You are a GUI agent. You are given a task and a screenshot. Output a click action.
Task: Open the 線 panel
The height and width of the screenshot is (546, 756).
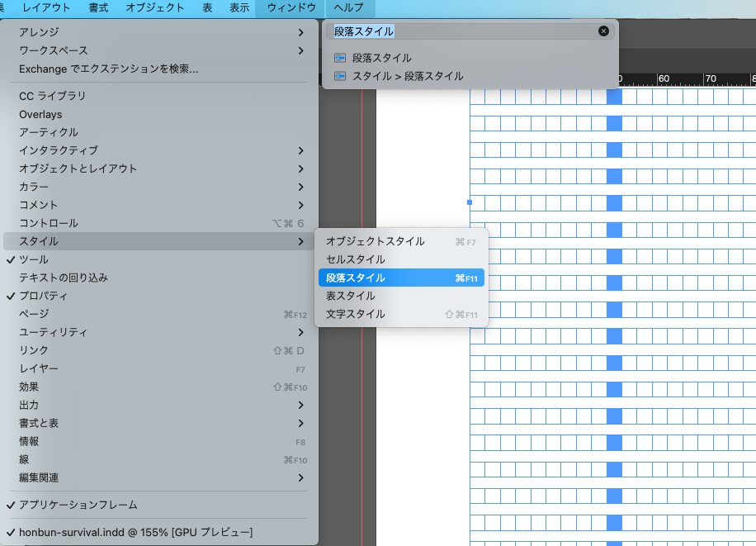[x=161, y=459]
